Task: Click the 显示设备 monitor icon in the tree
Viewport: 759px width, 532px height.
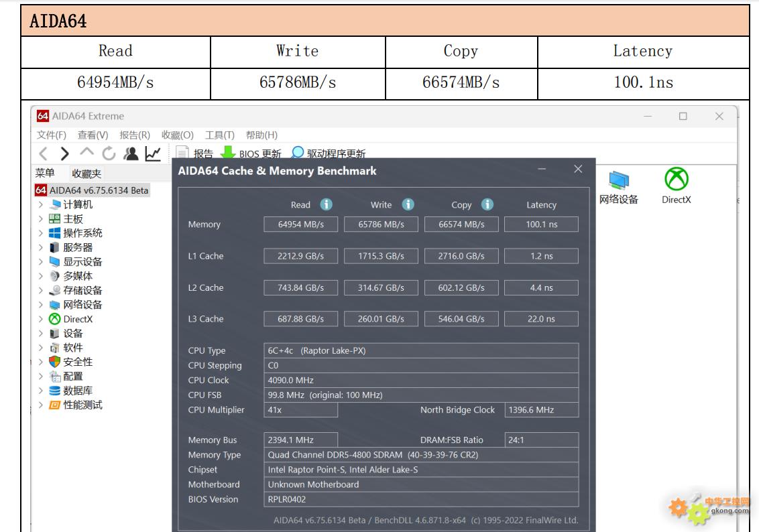Action: [x=55, y=262]
